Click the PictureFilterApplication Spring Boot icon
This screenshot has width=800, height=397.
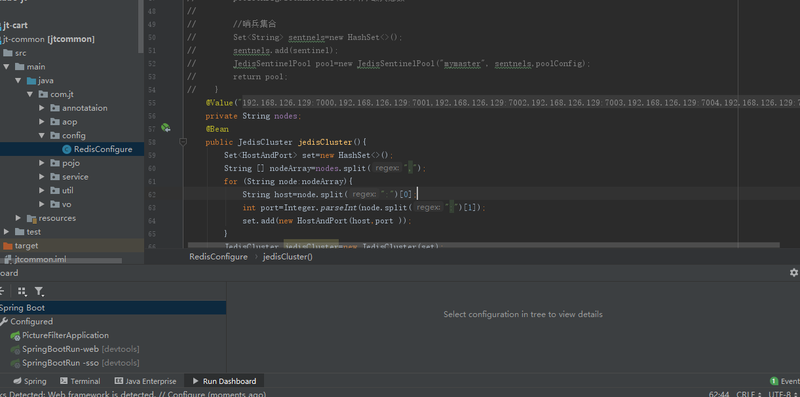(x=15, y=335)
